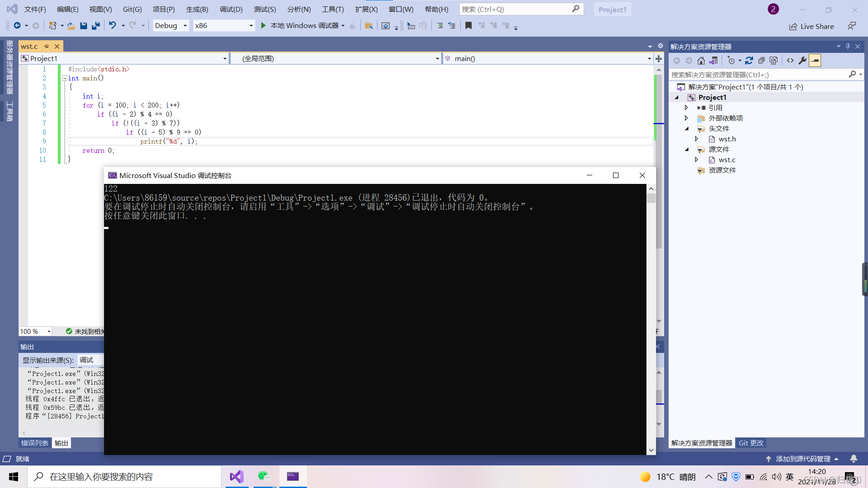Switch to the Git 更改 tab
868x488 pixels.
point(751,443)
